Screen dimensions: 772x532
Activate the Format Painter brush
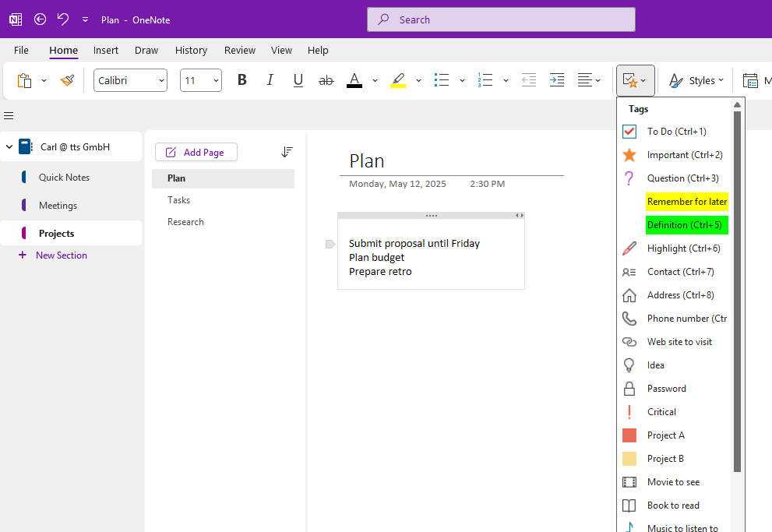(x=68, y=80)
